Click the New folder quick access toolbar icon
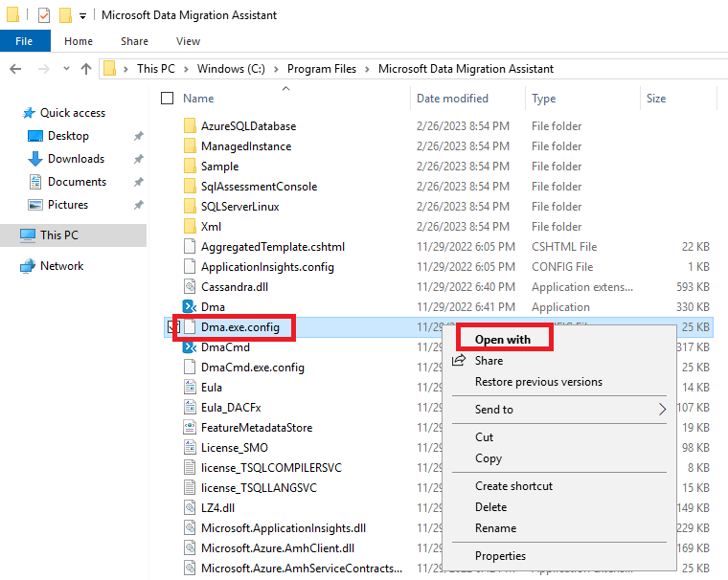Viewport: 728px width, 580px height. [x=65, y=15]
